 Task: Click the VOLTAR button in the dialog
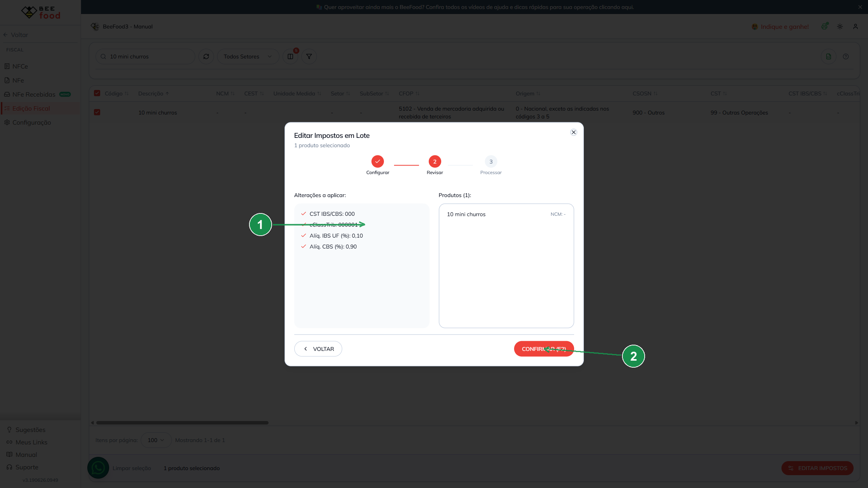point(318,349)
